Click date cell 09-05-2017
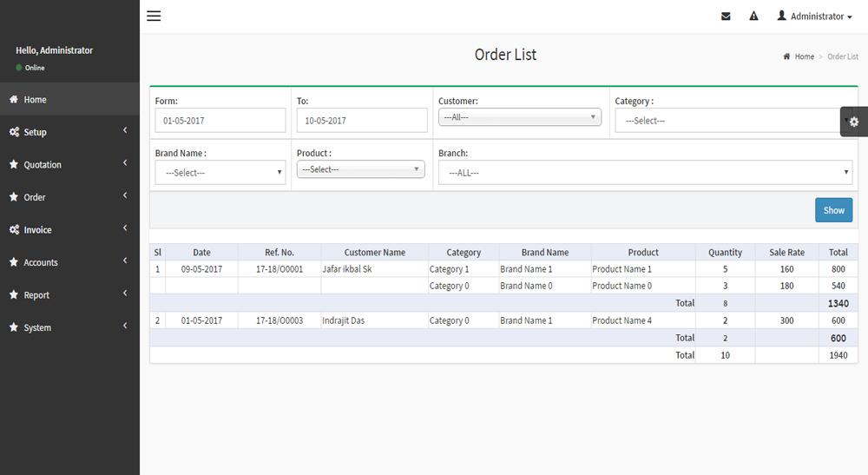This screenshot has width=868, height=475. [x=201, y=269]
